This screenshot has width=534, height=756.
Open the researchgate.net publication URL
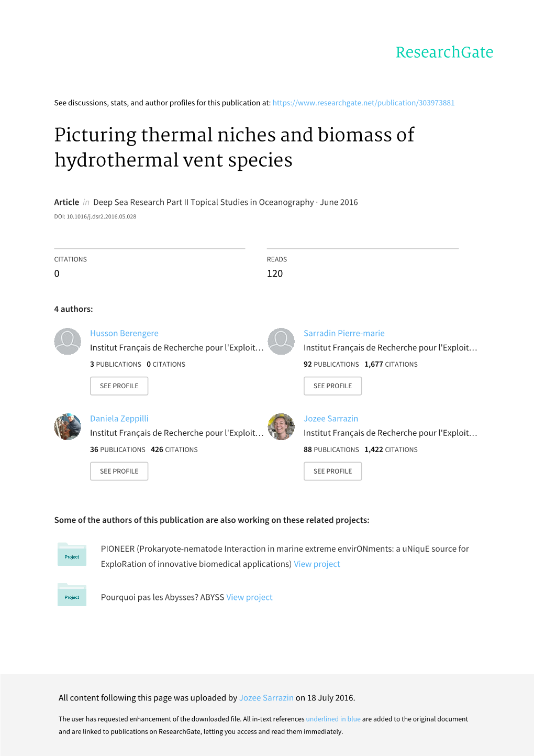[363, 103]
